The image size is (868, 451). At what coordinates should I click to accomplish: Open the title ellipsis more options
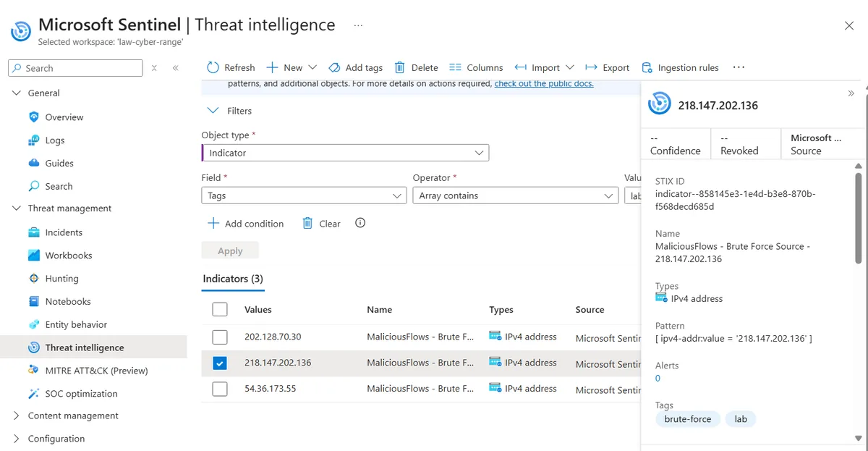point(358,25)
